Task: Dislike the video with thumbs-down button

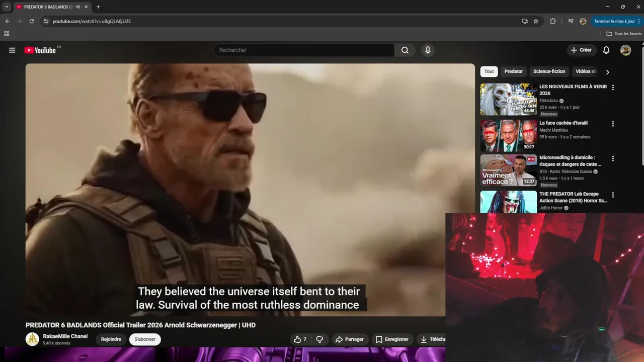Action: coord(319,339)
